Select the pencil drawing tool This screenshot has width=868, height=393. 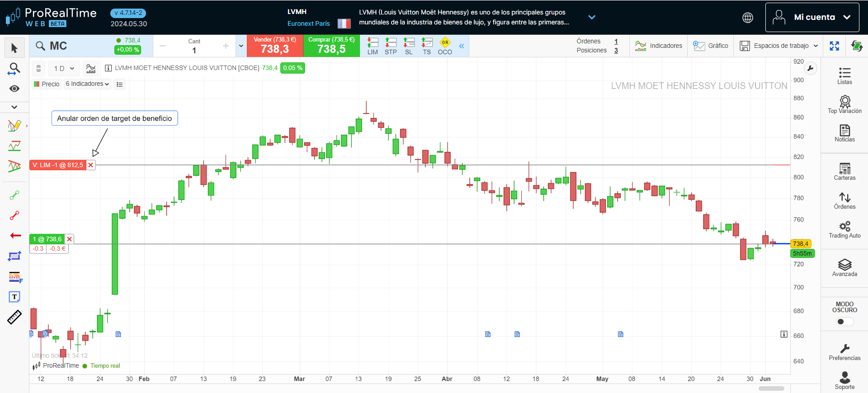(14, 126)
